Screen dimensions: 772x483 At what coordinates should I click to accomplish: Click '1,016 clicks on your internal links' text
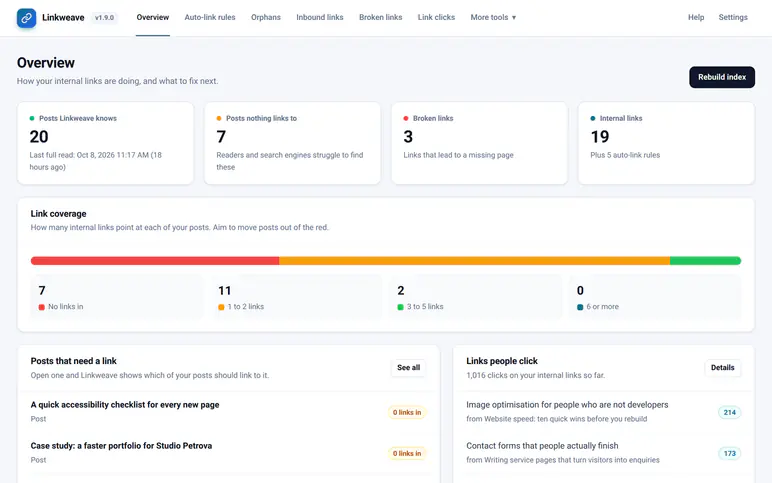[x=536, y=375]
